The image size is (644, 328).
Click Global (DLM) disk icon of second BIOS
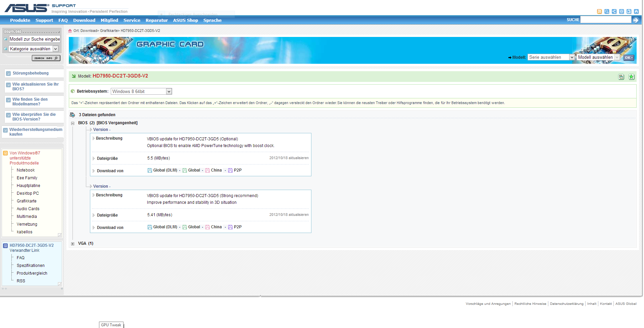point(150,227)
